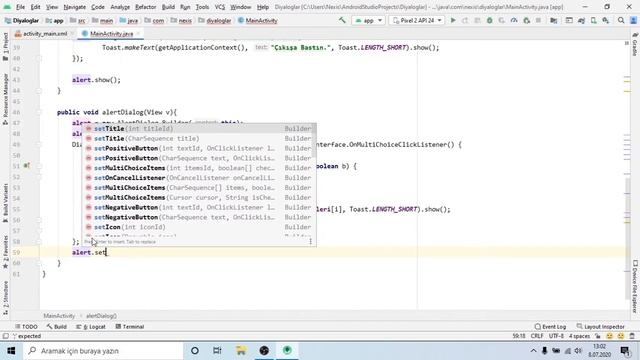Open the user account avatar icon
This screenshot has width=640, height=360.
pyautogui.click(x=633, y=20)
